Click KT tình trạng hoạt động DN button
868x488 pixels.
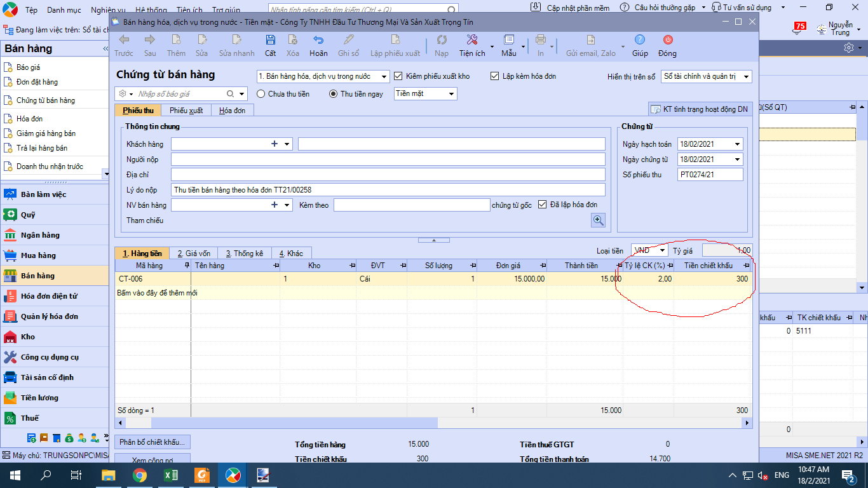click(700, 109)
